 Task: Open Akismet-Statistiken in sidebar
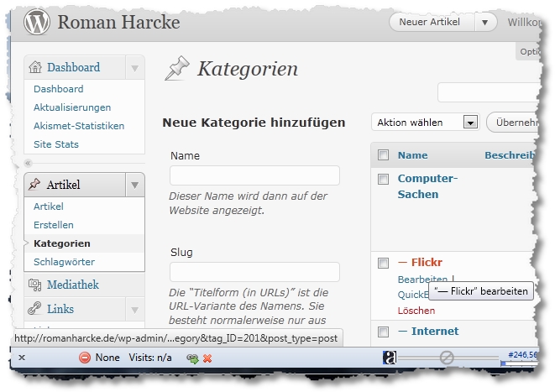click(x=79, y=126)
